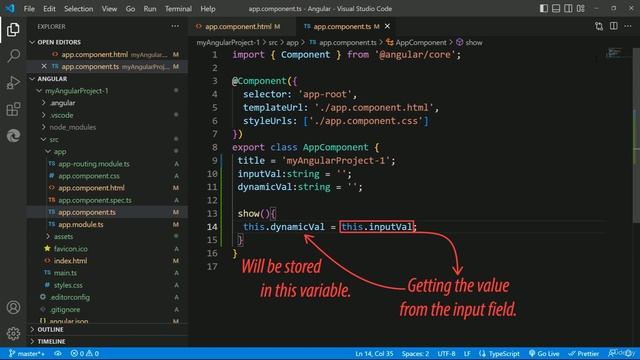Toggle primary side bar layout icon
The width and height of the screenshot is (640, 360).
point(544,9)
